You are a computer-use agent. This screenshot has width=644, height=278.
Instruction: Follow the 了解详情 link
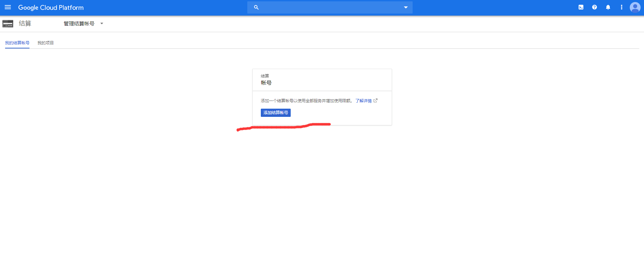point(363,101)
